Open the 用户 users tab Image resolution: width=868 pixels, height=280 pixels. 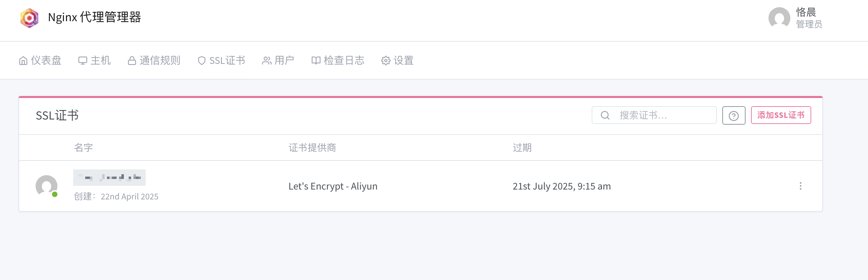pos(278,60)
